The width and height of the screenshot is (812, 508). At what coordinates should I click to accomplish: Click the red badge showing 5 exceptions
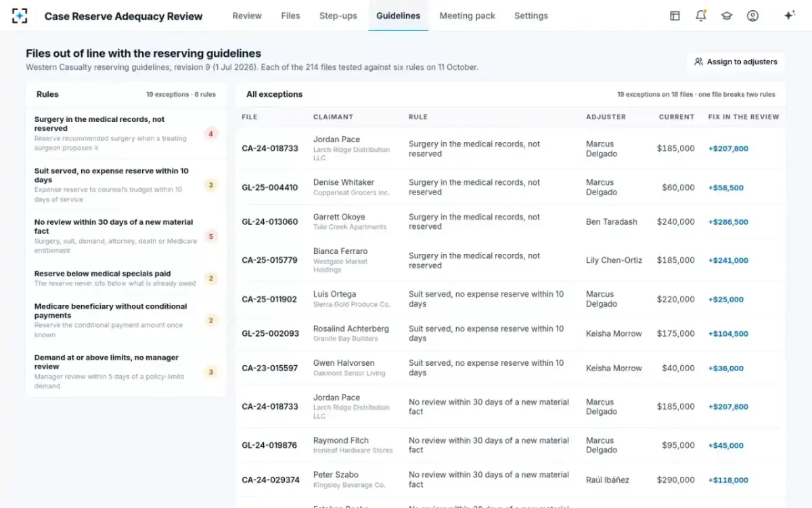tap(210, 236)
